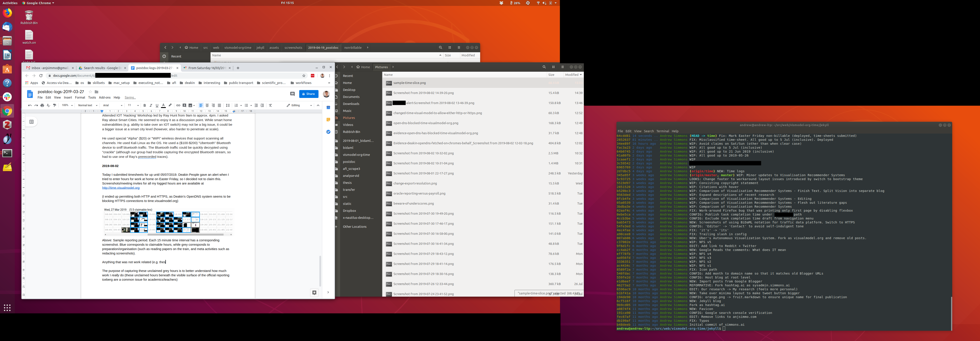
Task: Click the spelling and grammar check icon
Action: pyautogui.click(x=48, y=105)
